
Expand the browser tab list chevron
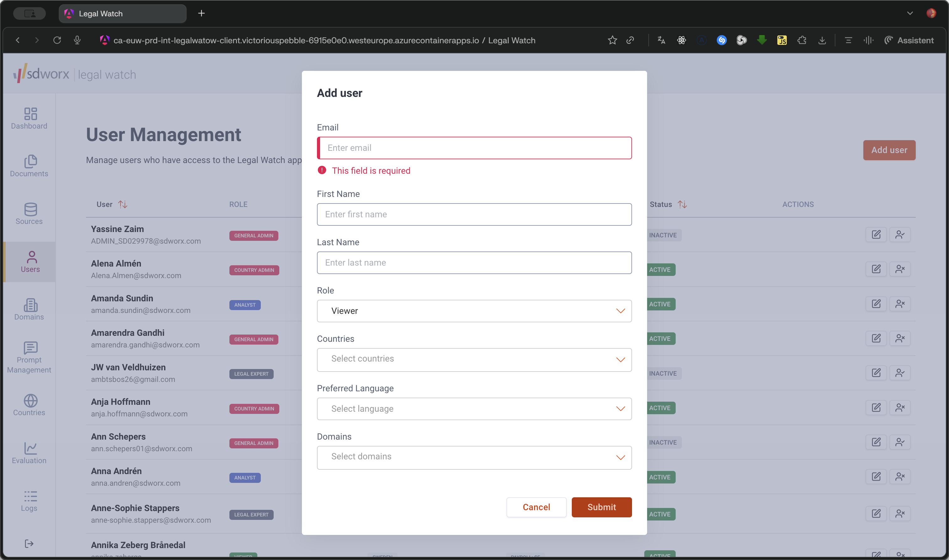[x=910, y=13]
